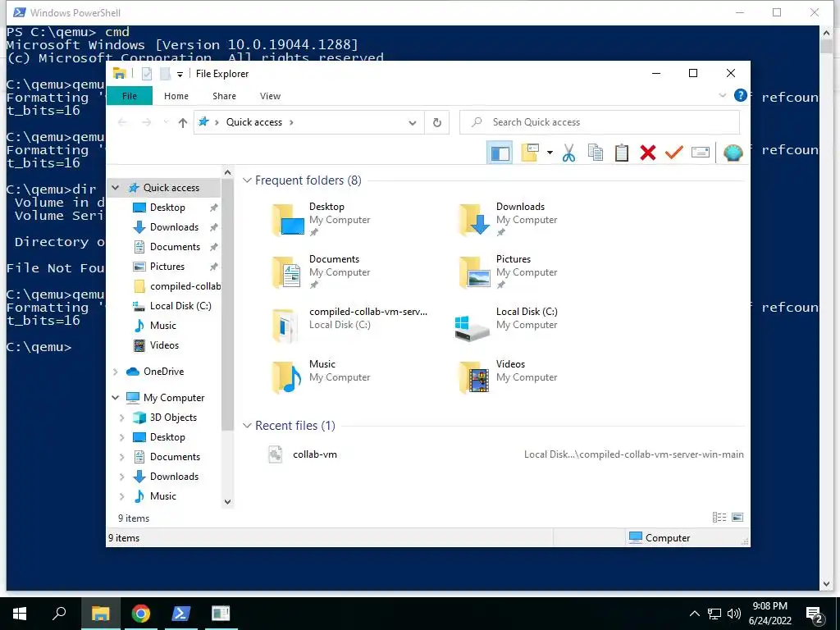Image resolution: width=840 pixels, height=630 pixels.
Task: Switch to large icons view layout
Action: pos(737,518)
